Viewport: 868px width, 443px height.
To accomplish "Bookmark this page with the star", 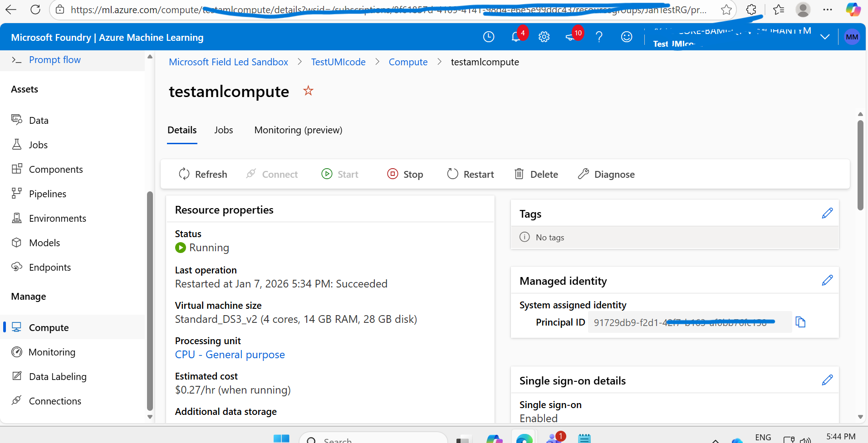I will pos(726,10).
